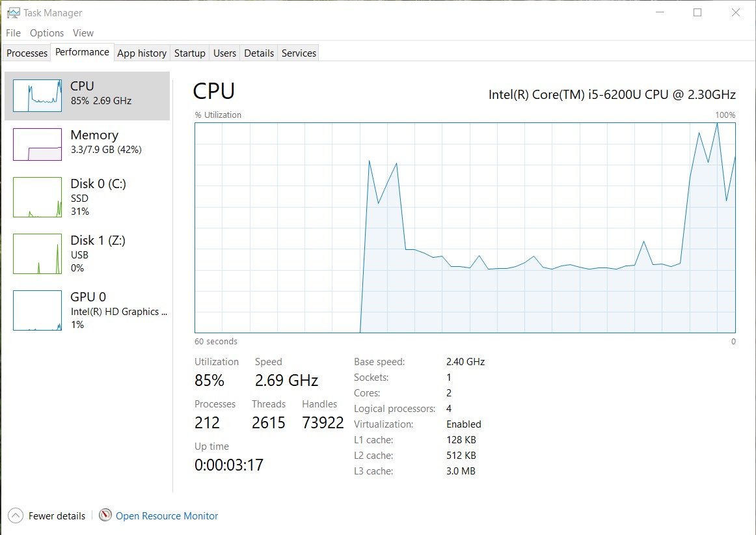
Task: Click the Resource Monitor gauge icon
Action: click(105, 515)
